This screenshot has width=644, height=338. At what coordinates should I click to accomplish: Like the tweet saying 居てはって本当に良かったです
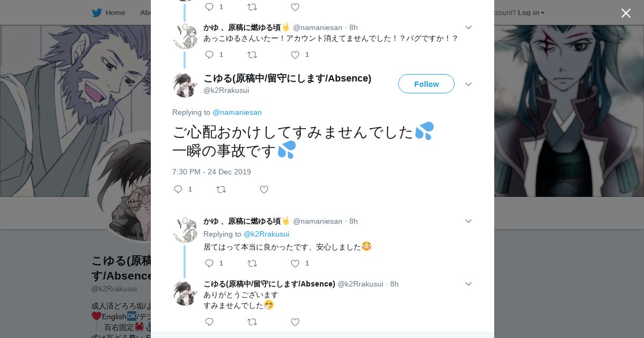tap(295, 263)
